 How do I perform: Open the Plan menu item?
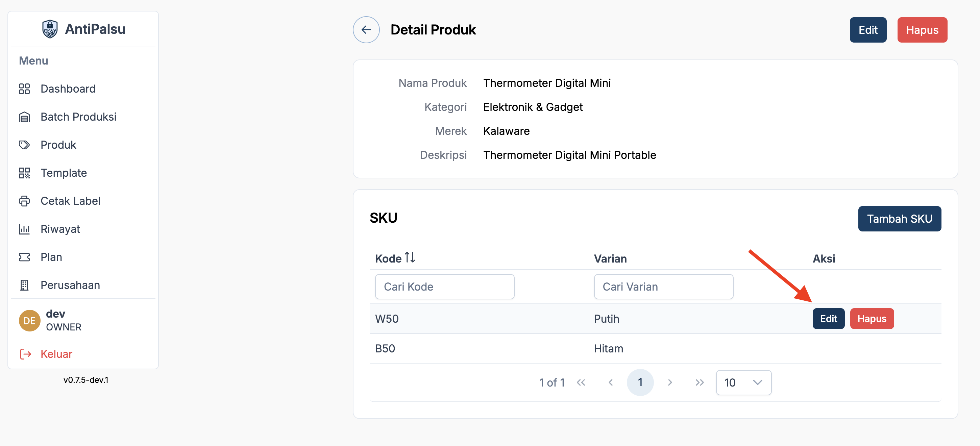pyautogui.click(x=51, y=257)
